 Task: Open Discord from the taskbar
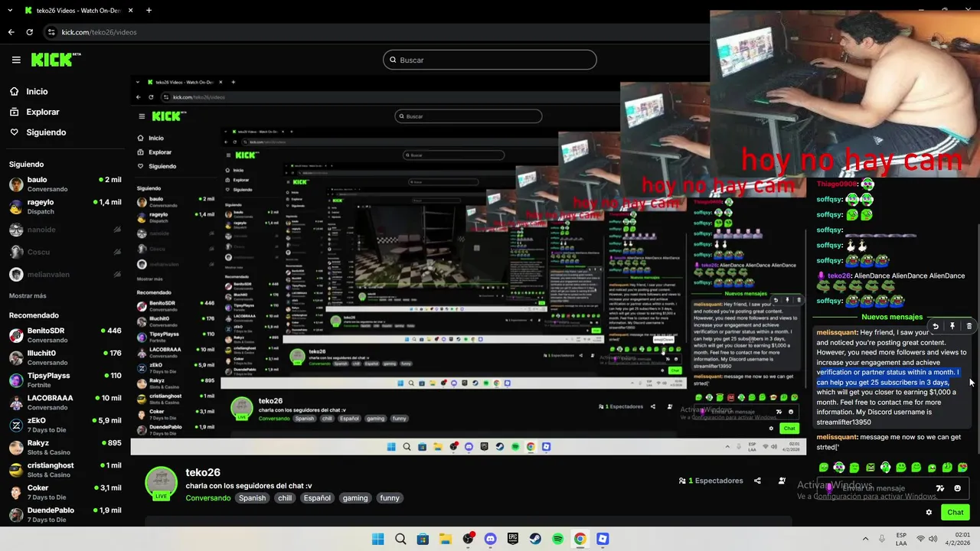491,539
